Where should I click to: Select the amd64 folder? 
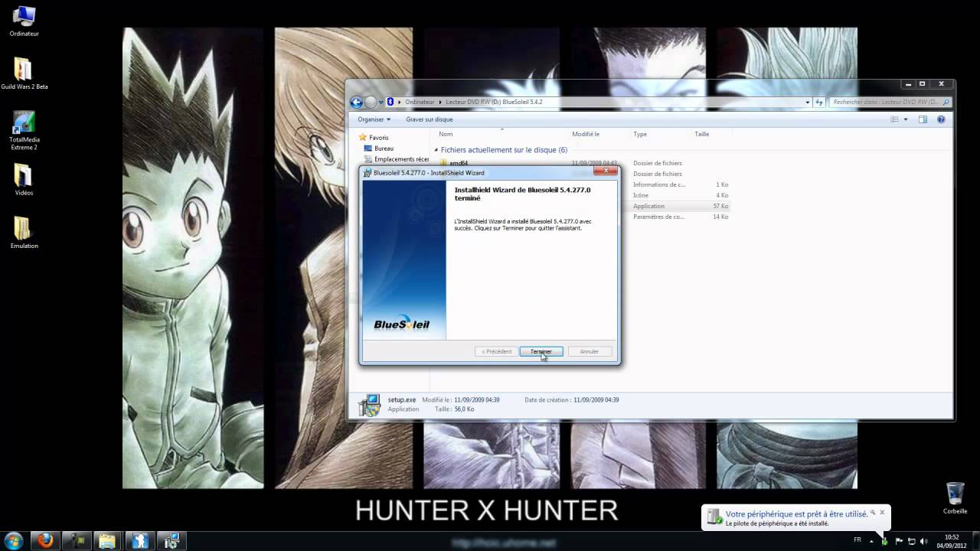point(458,163)
